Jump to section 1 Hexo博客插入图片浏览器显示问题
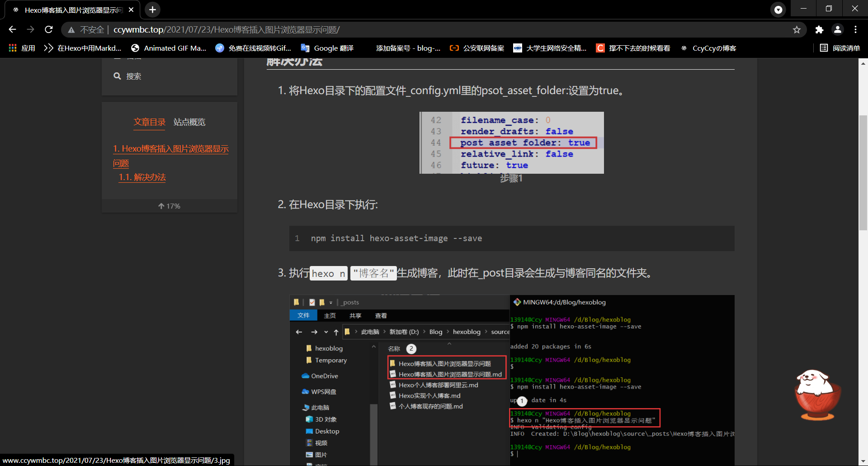The width and height of the screenshot is (868, 466). click(171, 156)
